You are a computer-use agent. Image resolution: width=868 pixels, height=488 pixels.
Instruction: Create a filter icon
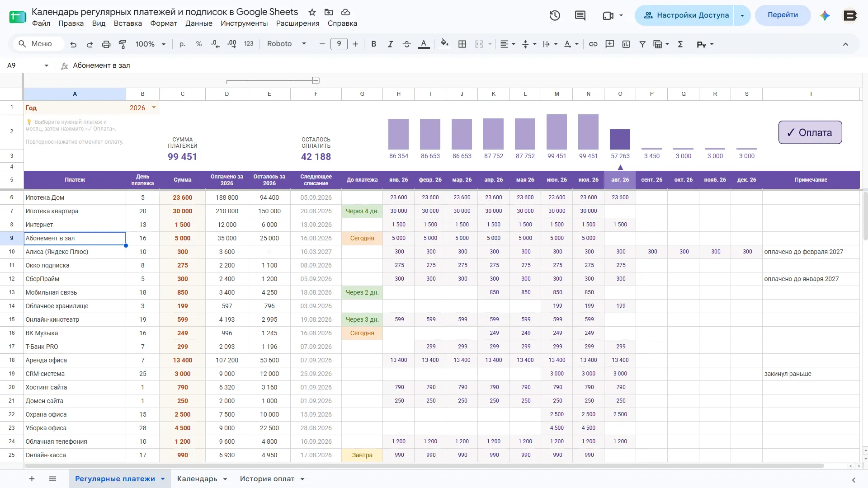[642, 44]
